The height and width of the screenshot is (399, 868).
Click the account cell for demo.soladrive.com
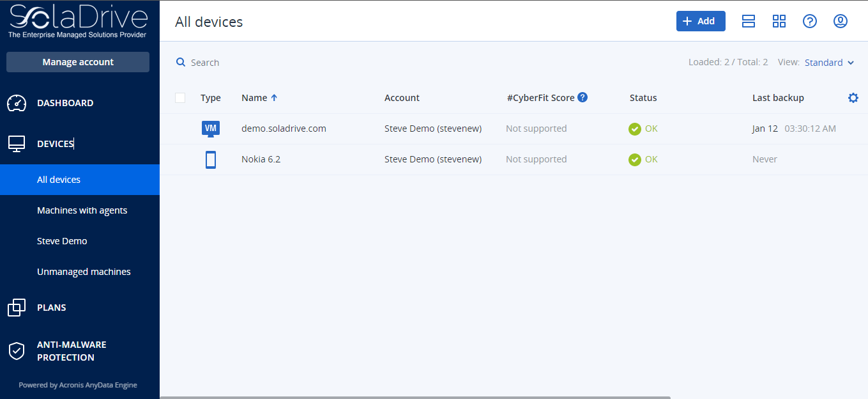point(433,129)
